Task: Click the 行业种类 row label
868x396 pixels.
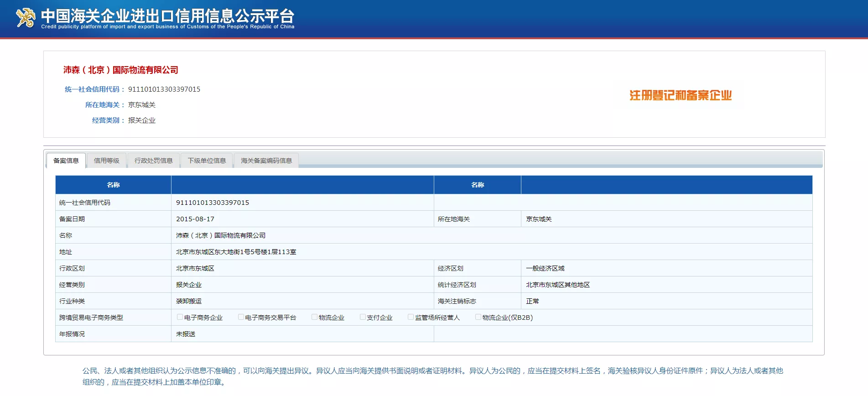Action: (72, 301)
